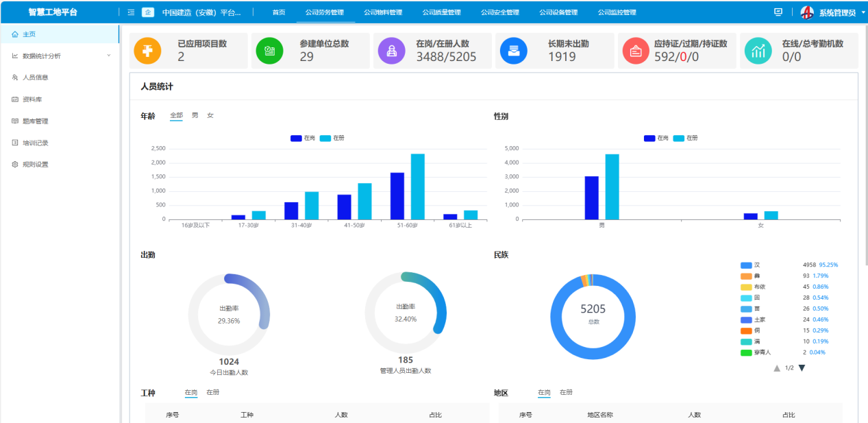Screen dimensions: 868x423
Task: Toggle 在册 legend in the gender chart
Action: (x=685, y=138)
